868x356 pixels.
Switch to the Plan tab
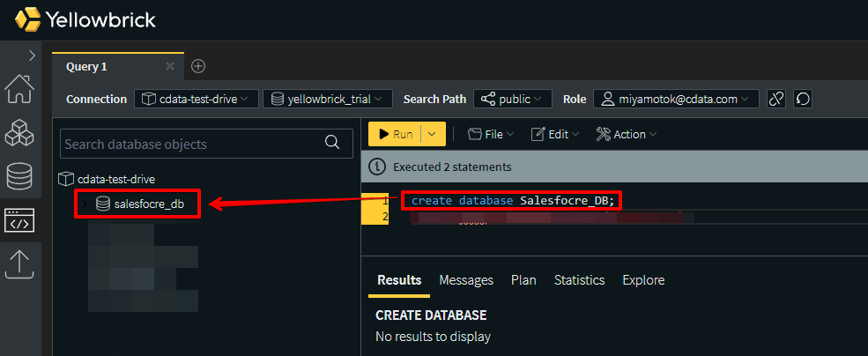point(523,280)
